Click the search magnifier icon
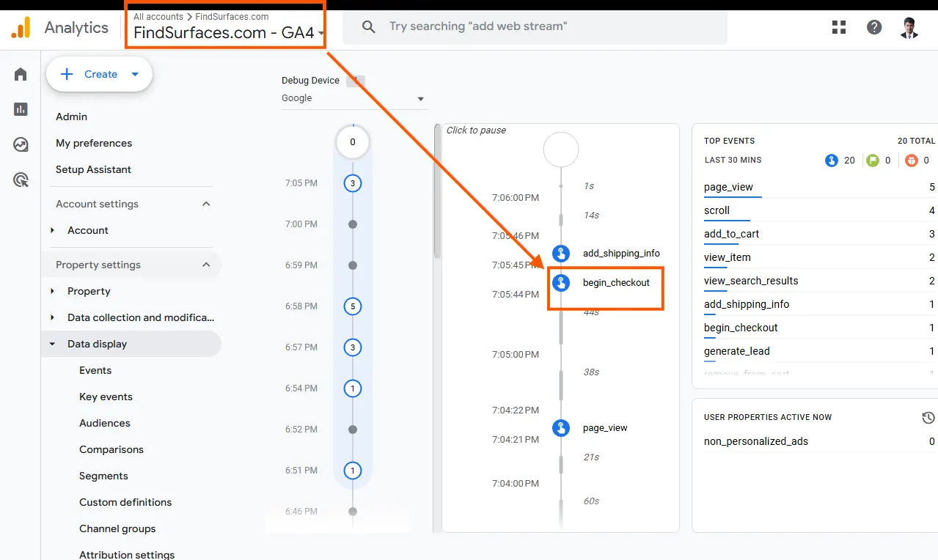The width and height of the screenshot is (938, 560). click(x=370, y=27)
